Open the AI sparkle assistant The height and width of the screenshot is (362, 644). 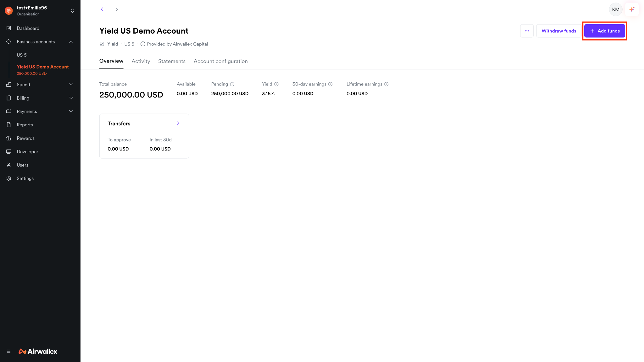[x=632, y=9]
